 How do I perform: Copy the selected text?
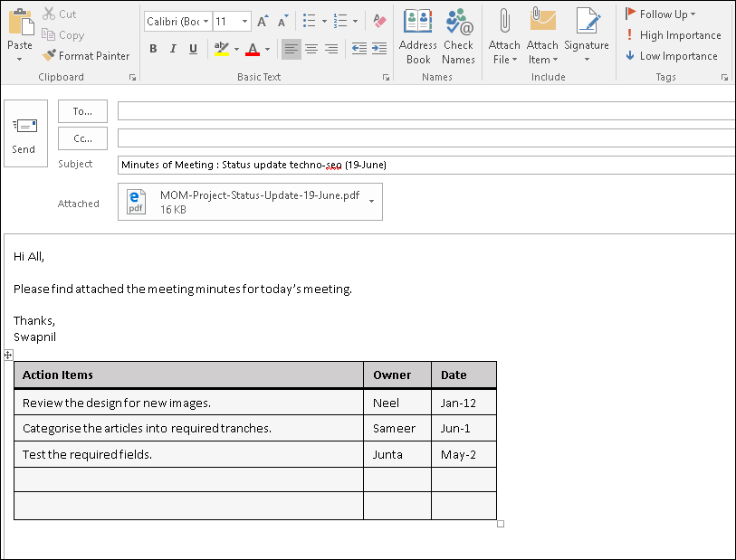click(x=62, y=35)
